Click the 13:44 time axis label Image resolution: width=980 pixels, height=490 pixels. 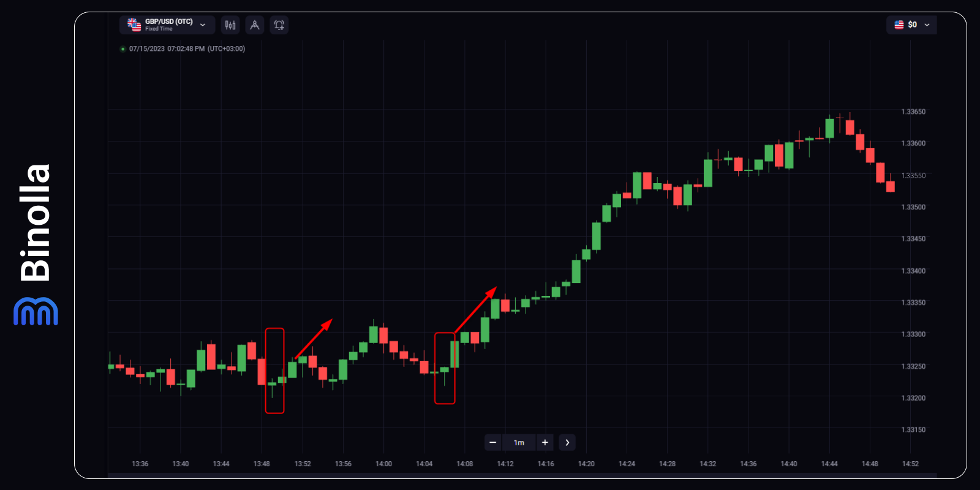click(221, 464)
